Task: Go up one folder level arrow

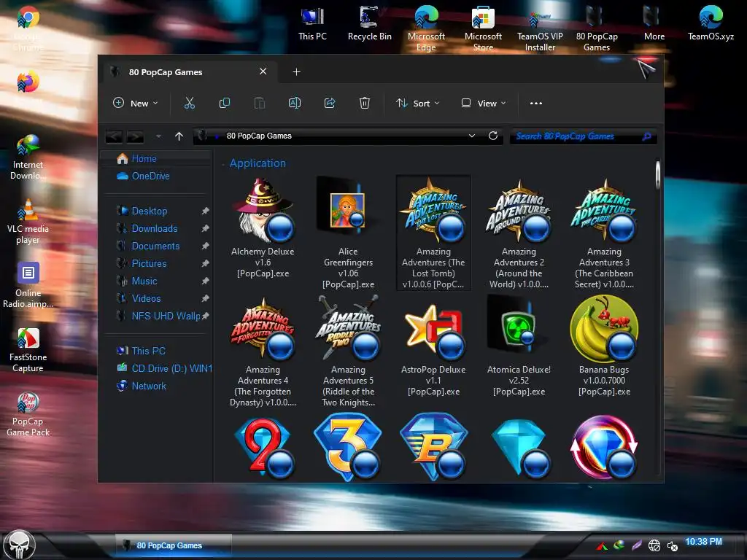Action: point(179,136)
